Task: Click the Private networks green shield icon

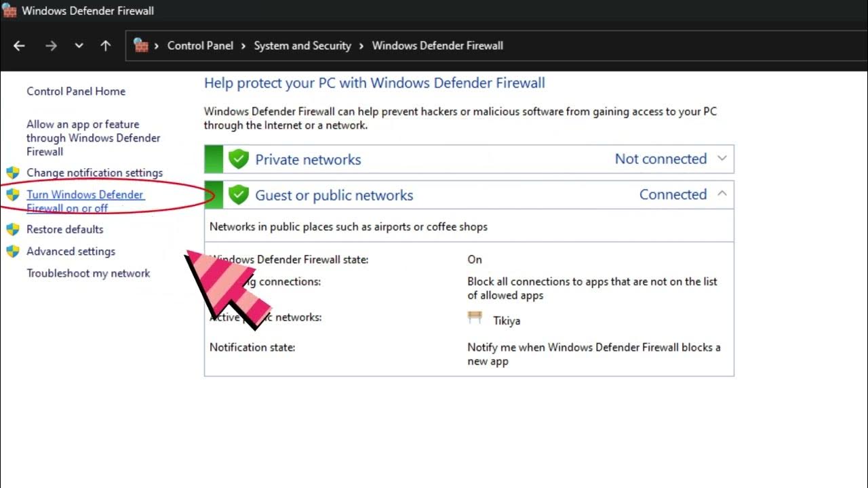Action: click(x=238, y=159)
